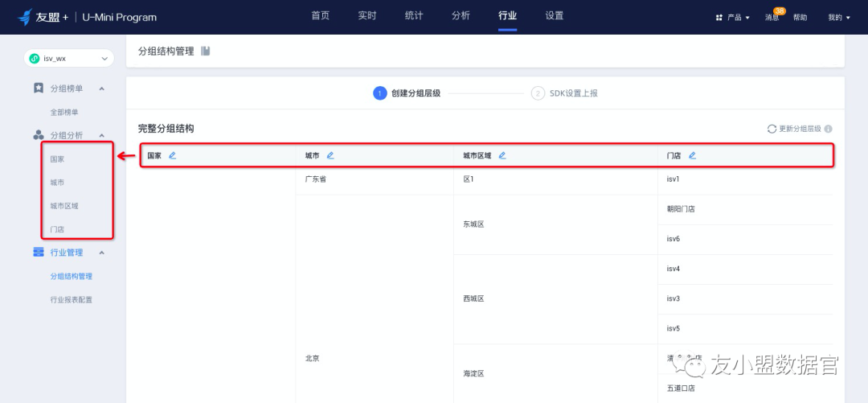The height and width of the screenshot is (403, 868).
Task: Edit the 城市 column name pencil
Action: click(330, 155)
